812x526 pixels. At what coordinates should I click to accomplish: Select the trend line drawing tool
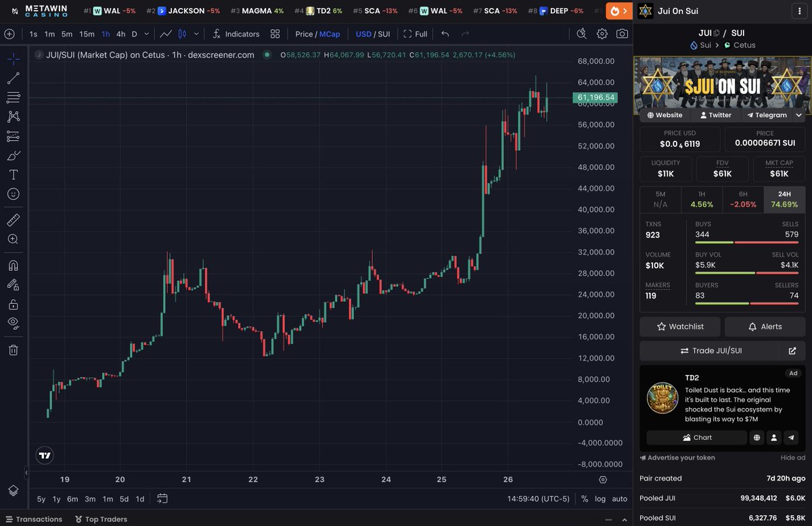click(x=13, y=79)
